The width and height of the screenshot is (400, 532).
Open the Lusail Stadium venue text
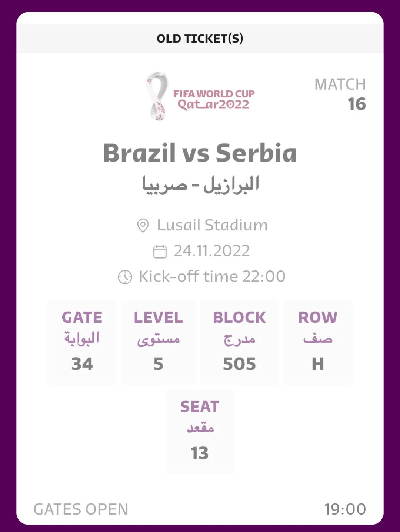pyautogui.click(x=212, y=225)
